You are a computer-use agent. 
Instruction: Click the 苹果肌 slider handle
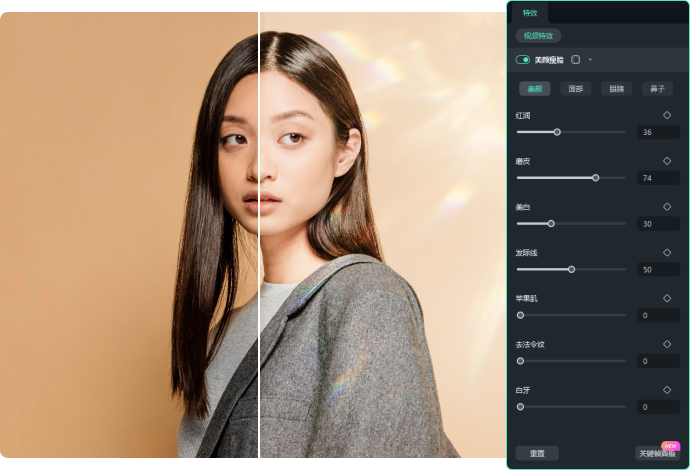click(520, 315)
